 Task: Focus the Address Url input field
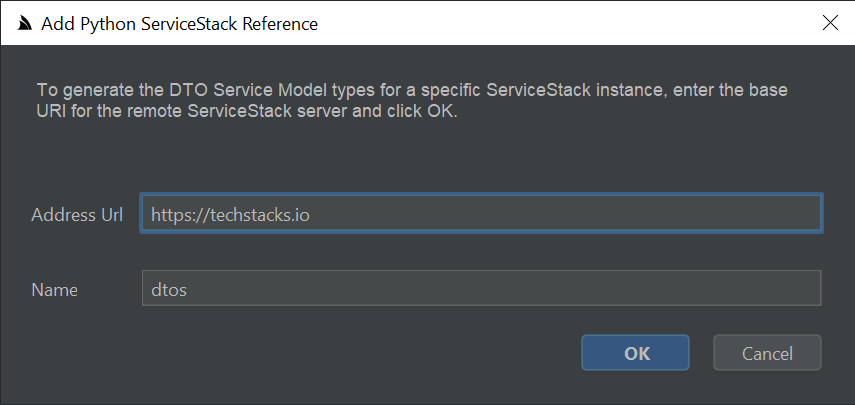pos(481,214)
